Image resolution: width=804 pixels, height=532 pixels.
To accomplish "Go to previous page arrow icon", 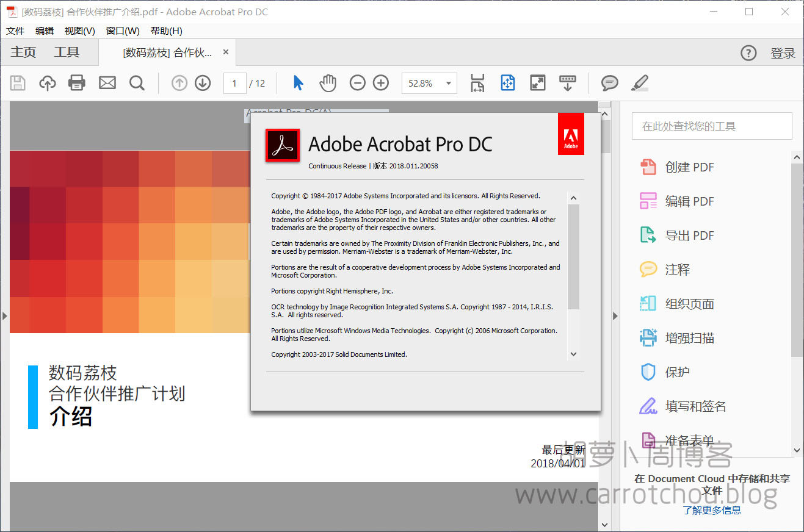I will point(179,83).
